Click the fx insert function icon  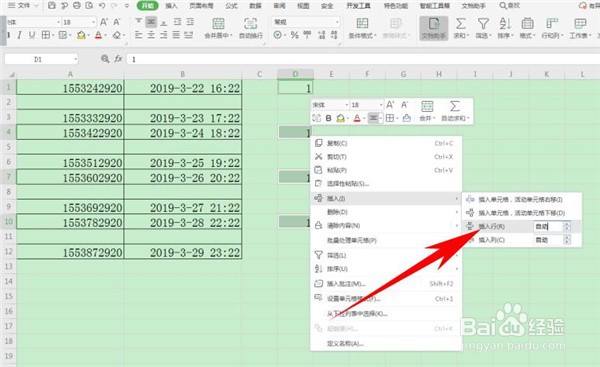click(x=118, y=59)
